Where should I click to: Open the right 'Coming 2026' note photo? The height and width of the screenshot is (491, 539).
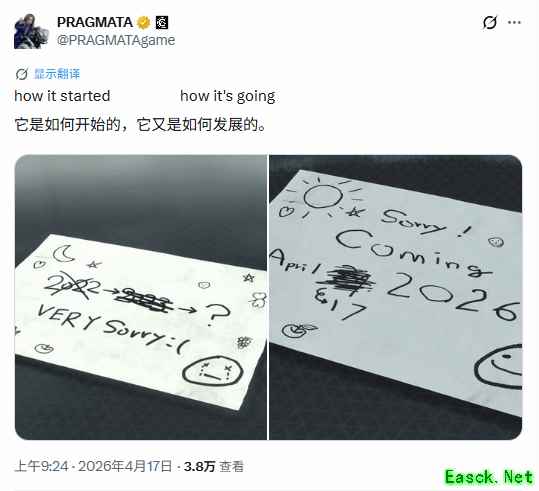(396, 297)
